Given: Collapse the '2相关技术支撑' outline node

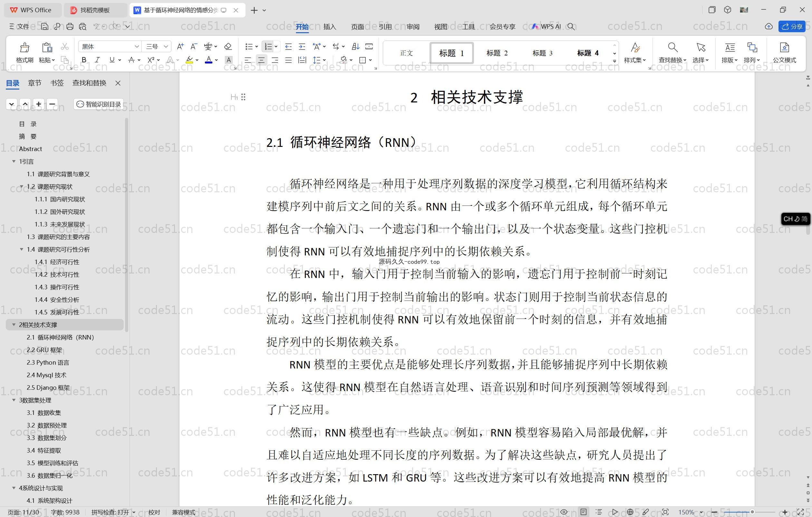Looking at the screenshot, I should (x=14, y=325).
